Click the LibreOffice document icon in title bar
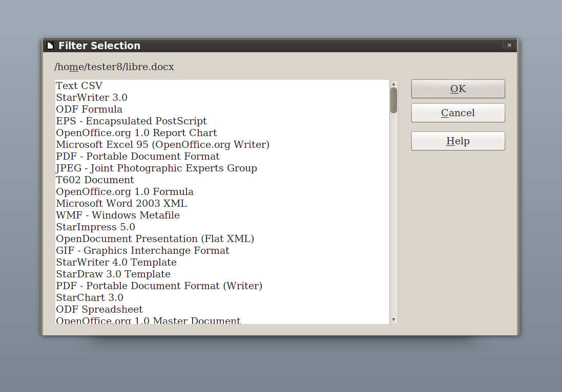This screenshot has height=392, width=562. (x=50, y=46)
